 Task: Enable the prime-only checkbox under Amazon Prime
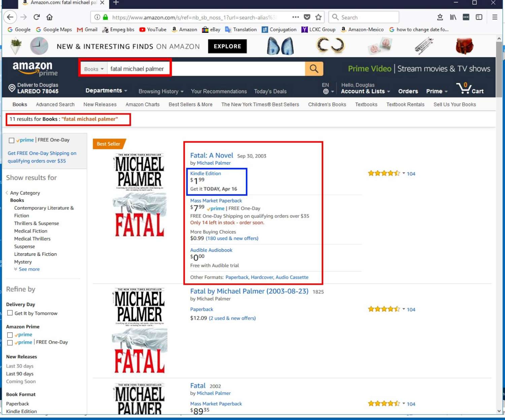click(x=10, y=335)
